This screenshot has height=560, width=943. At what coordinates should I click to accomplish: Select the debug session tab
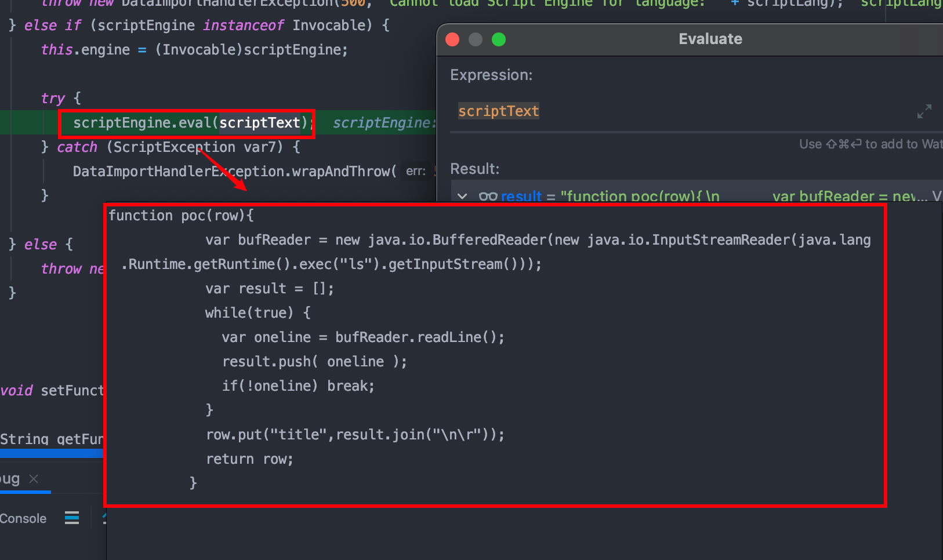pos(10,479)
